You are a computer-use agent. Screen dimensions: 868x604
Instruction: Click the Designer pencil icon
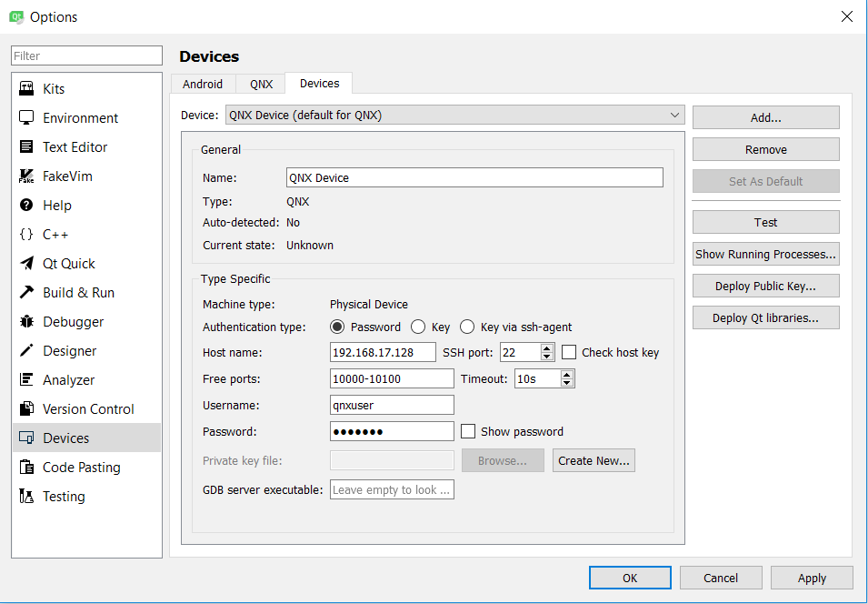point(26,350)
